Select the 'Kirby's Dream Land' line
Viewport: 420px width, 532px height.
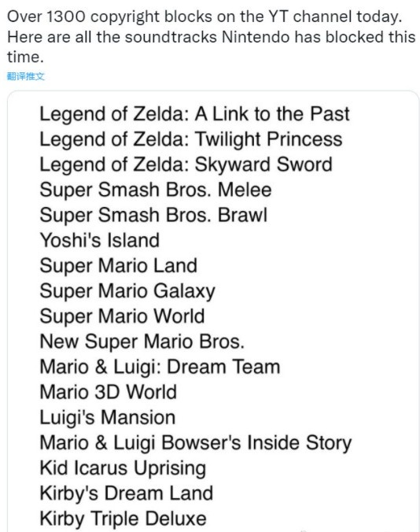pos(127,493)
